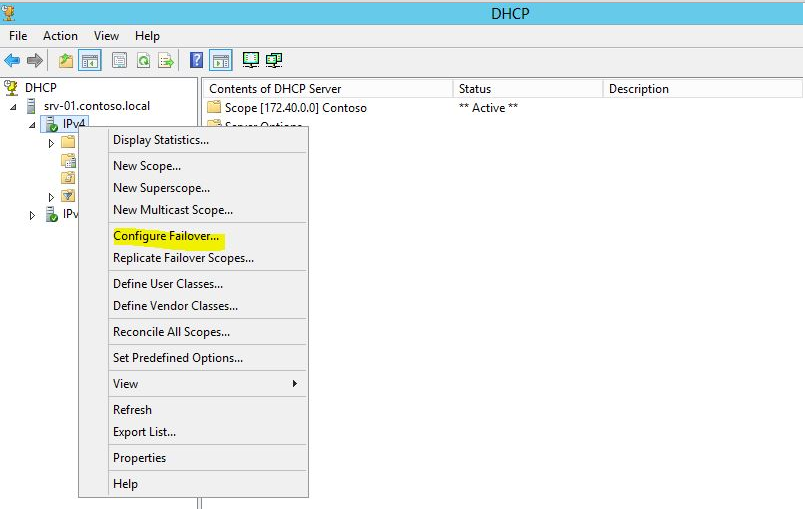Open the Action menu in menu bar
Image resolution: width=805 pixels, height=516 pixels.
60,36
